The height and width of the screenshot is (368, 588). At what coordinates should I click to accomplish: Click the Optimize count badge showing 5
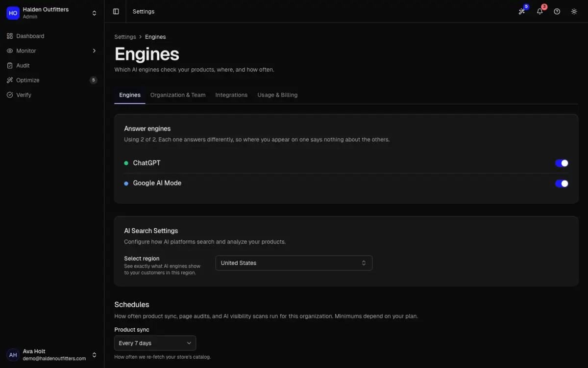pyautogui.click(x=94, y=80)
